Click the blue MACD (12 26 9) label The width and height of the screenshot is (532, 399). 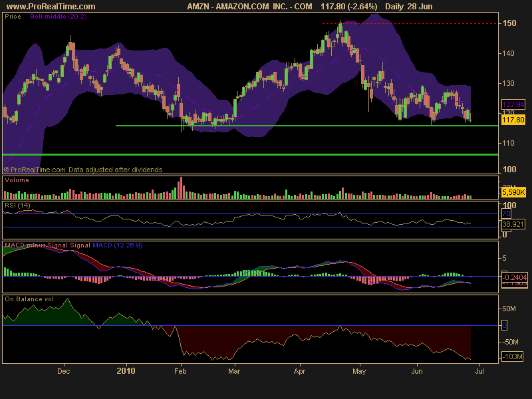point(118,245)
